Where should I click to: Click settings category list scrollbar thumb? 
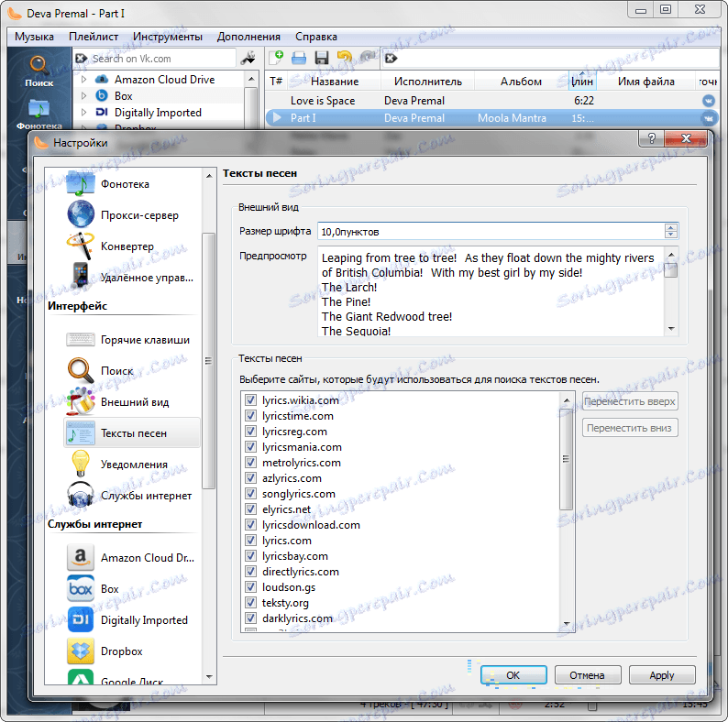[x=208, y=360]
